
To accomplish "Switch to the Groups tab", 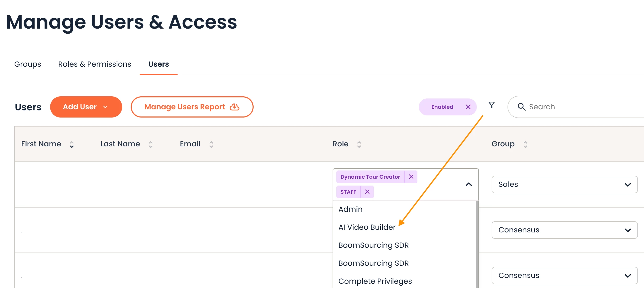I will coord(28,64).
